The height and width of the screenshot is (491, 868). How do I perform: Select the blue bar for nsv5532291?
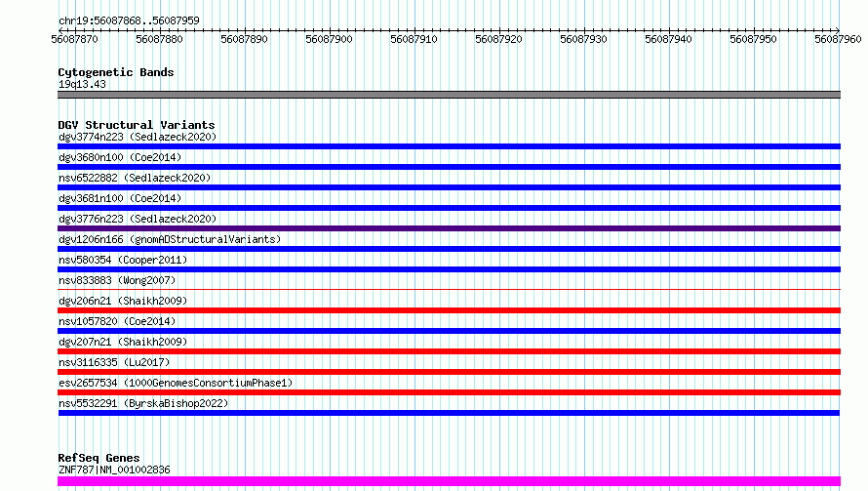(x=449, y=413)
